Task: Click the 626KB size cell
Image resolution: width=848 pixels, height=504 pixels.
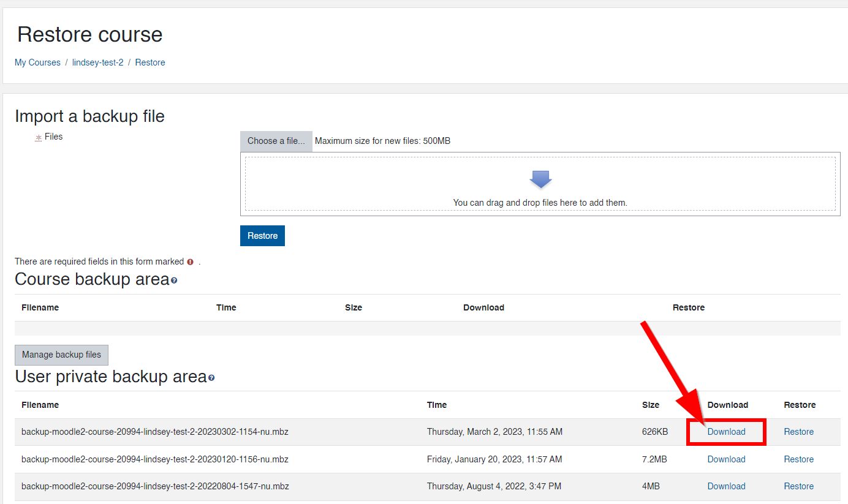Action: pos(655,432)
